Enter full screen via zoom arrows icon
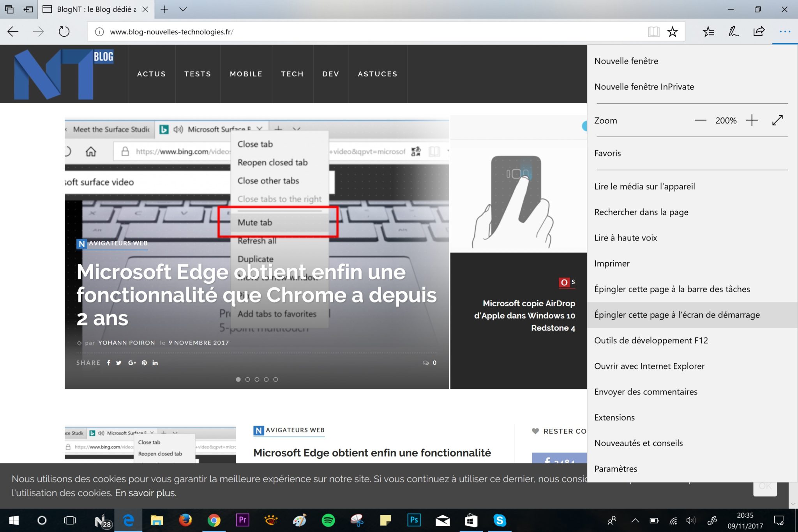The width and height of the screenshot is (798, 532). pos(777,120)
